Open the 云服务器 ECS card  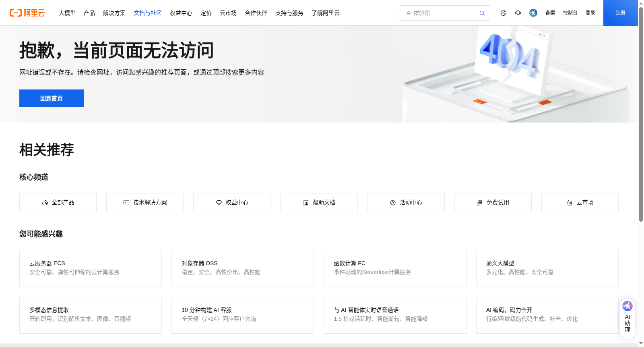(91, 268)
